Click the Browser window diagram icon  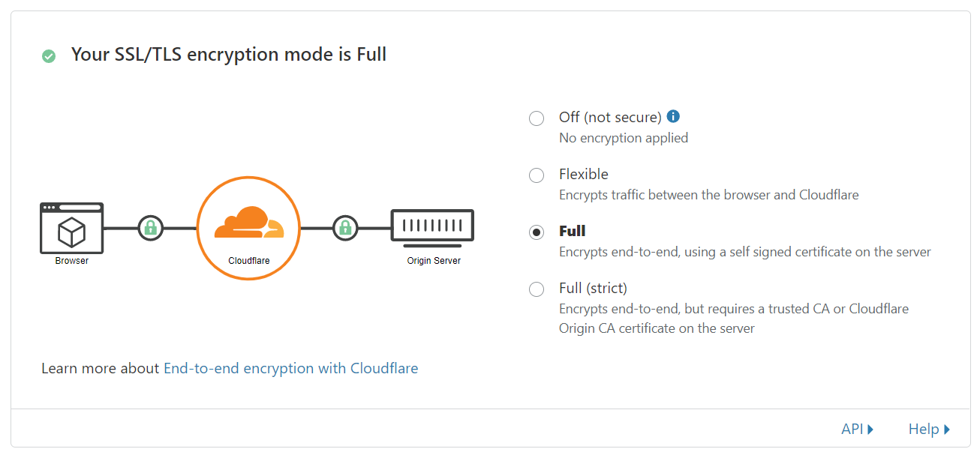71,228
